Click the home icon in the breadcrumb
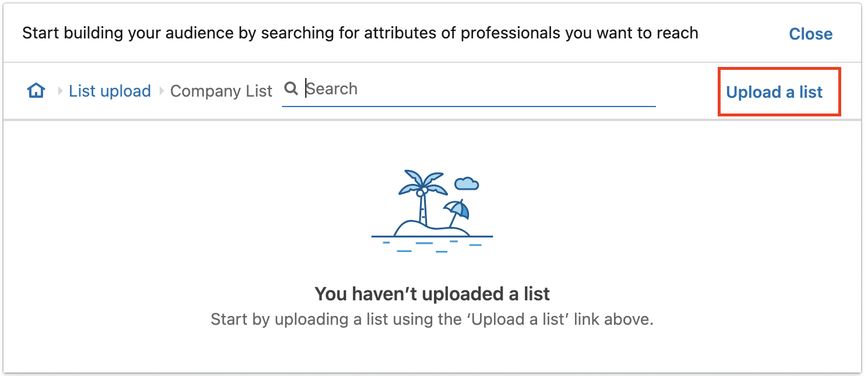The image size is (868, 376). 36,91
